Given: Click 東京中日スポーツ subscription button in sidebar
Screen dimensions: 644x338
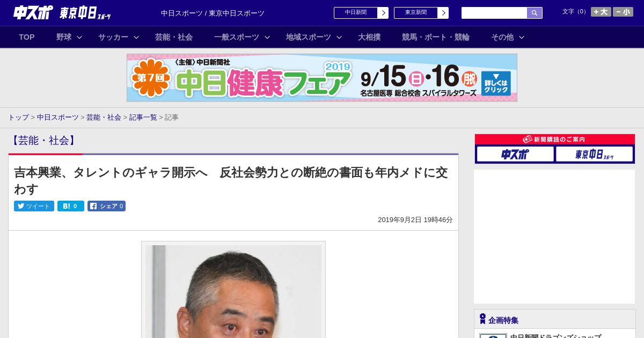Looking at the screenshot, I should (594, 154).
